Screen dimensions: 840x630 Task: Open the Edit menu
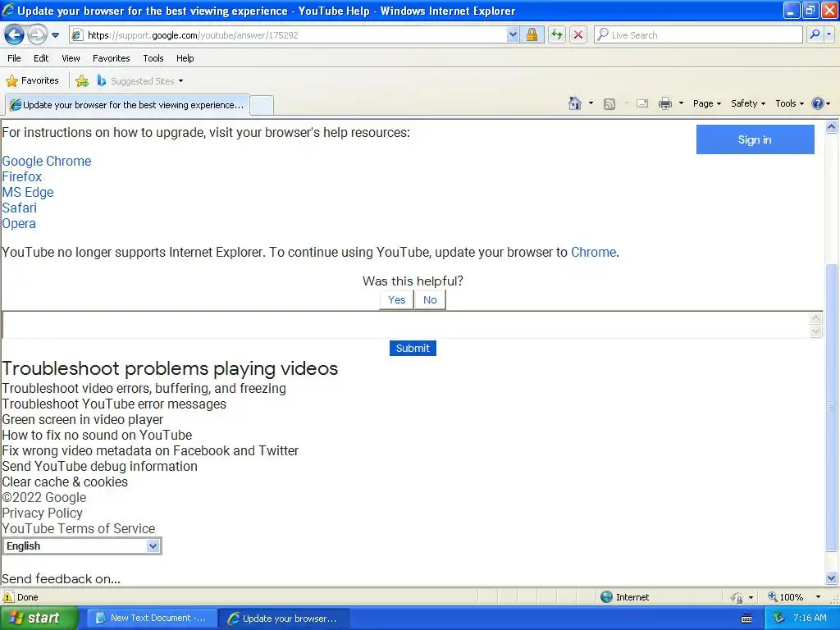point(41,58)
